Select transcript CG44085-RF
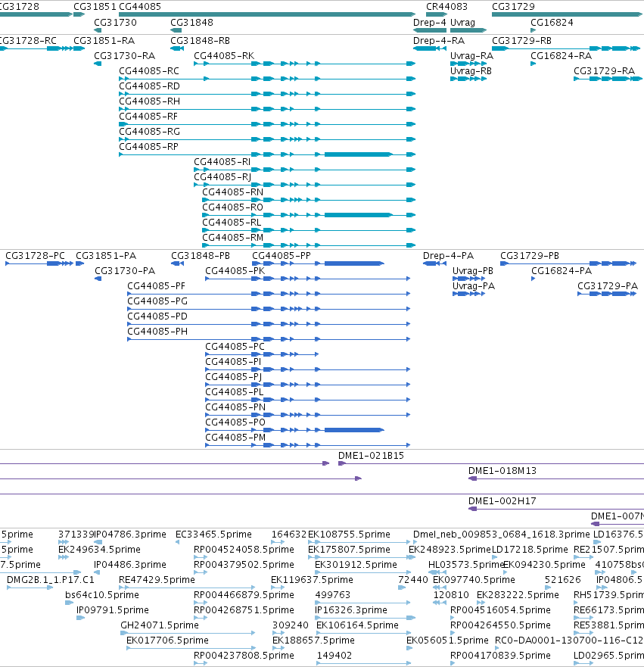Image resolution: width=644 pixels, height=667 pixels. [x=148, y=117]
